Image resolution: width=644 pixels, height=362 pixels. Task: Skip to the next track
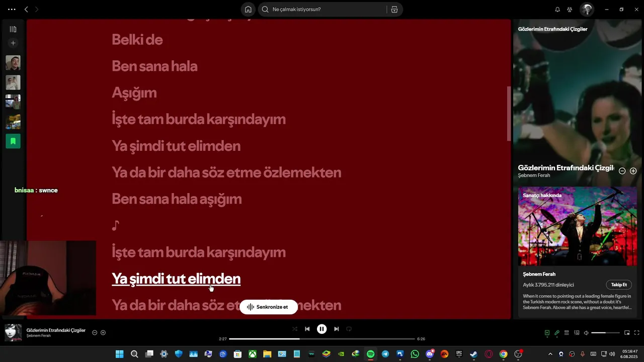pos(336,329)
